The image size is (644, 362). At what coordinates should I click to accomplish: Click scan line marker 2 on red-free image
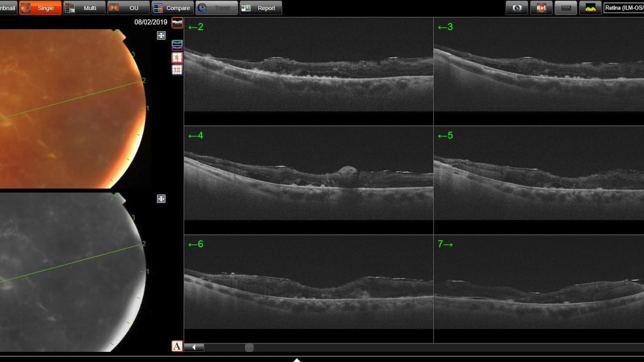pos(144,244)
